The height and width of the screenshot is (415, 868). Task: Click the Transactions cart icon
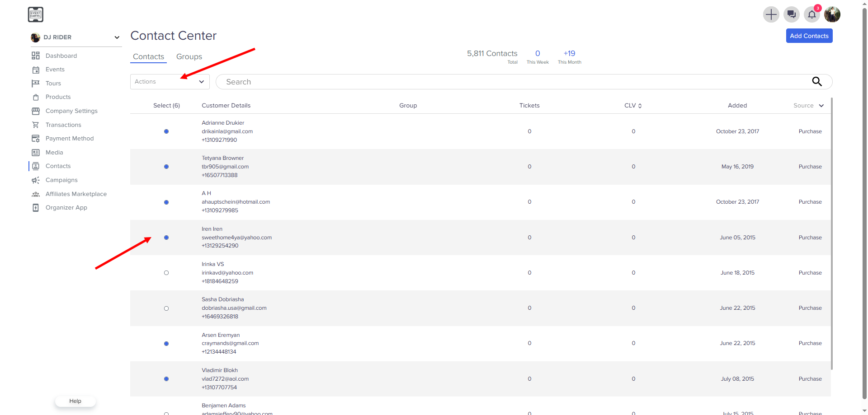[36, 125]
